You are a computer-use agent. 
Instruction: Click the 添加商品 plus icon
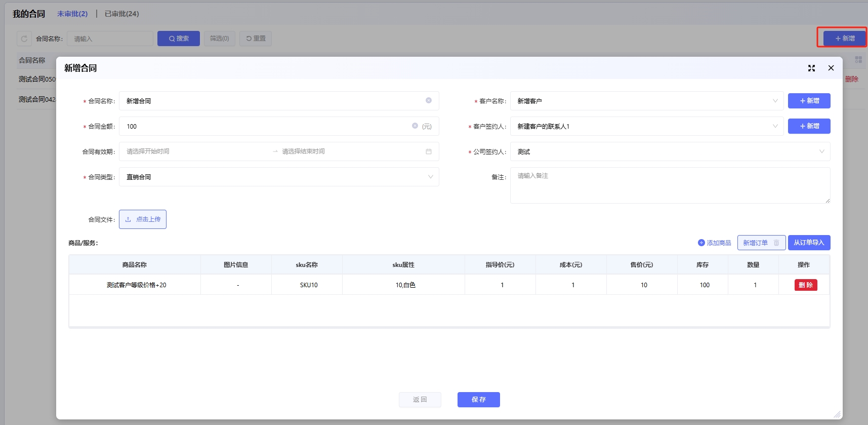(x=701, y=243)
